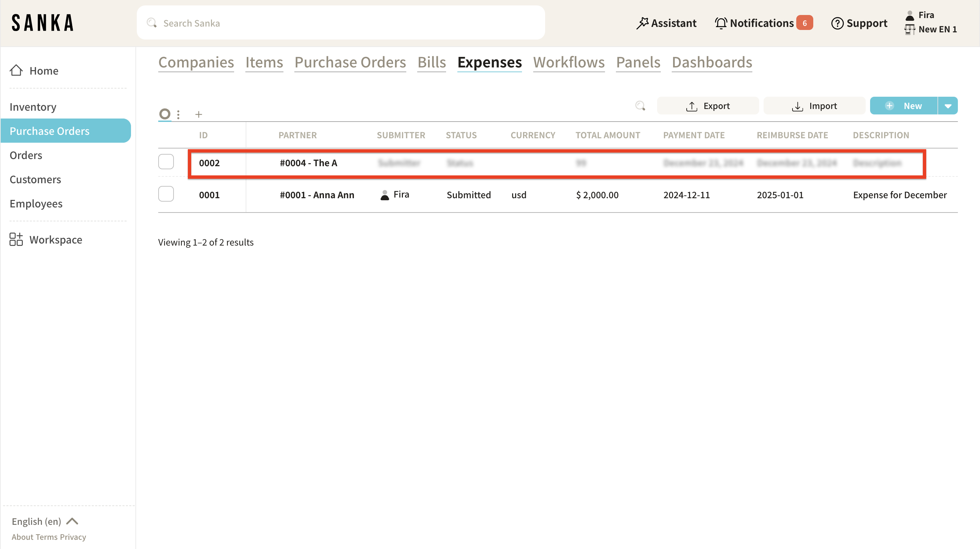The height and width of the screenshot is (549, 980).
Task: Tick the checkbox for expense 0001
Action: pos(166,194)
